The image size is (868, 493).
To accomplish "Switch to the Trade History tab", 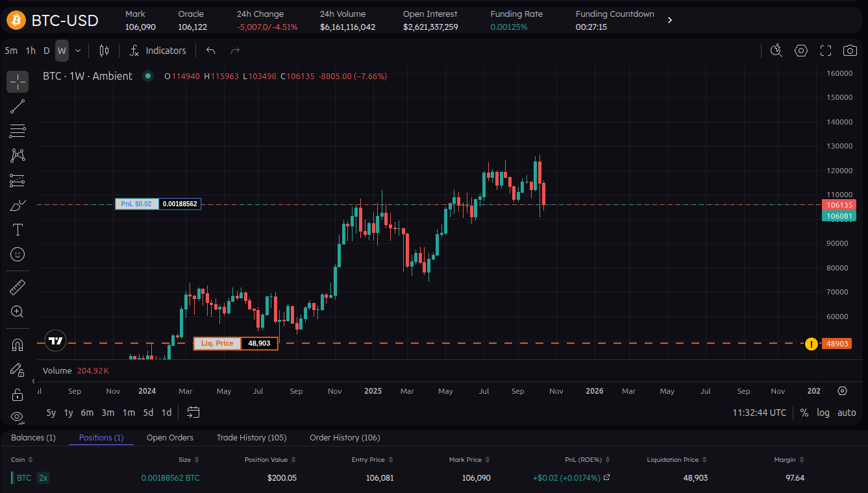I will coord(251,437).
